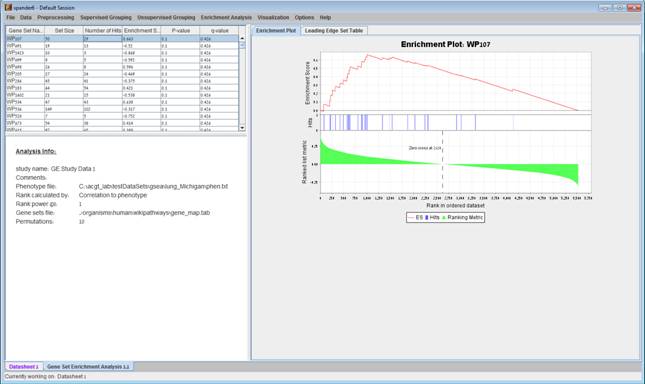Open the Visualization menu
This screenshot has width=645, height=384.
[x=273, y=17]
